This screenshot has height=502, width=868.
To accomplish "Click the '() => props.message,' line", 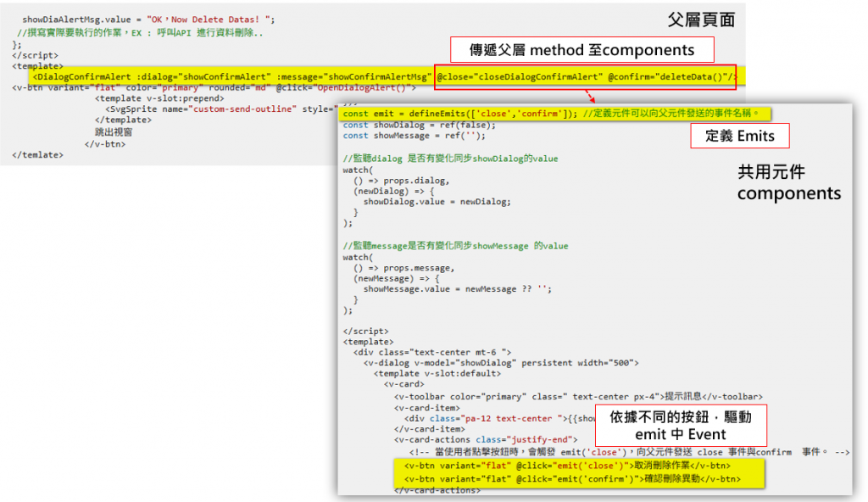I will pyautogui.click(x=403, y=268).
